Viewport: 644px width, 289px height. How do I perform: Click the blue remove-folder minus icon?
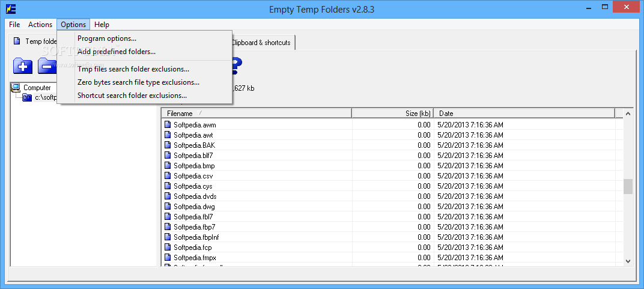click(x=47, y=66)
